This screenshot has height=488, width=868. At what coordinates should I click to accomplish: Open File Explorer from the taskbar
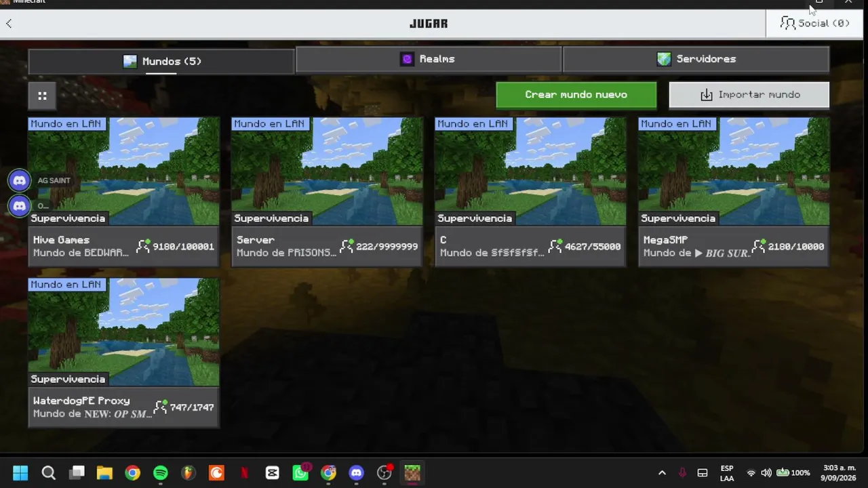(x=104, y=472)
